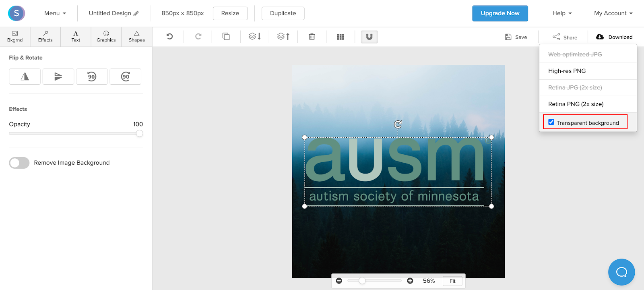644x290 pixels.
Task: Zoom out with the minus icon
Action: pyautogui.click(x=339, y=281)
